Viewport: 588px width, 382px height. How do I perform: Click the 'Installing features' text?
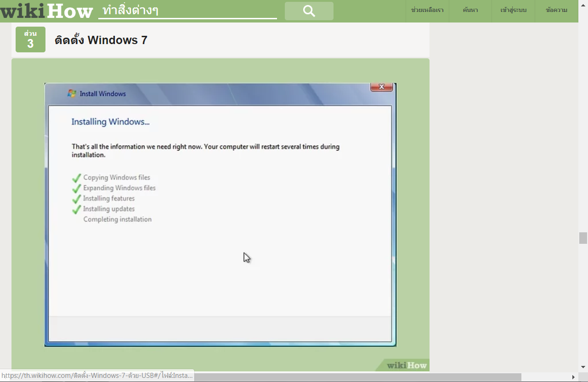(109, 198)
